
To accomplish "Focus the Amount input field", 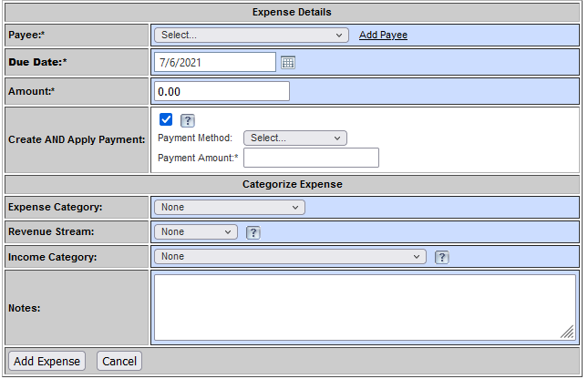I will pyautogui.click(x=222, y=91).
